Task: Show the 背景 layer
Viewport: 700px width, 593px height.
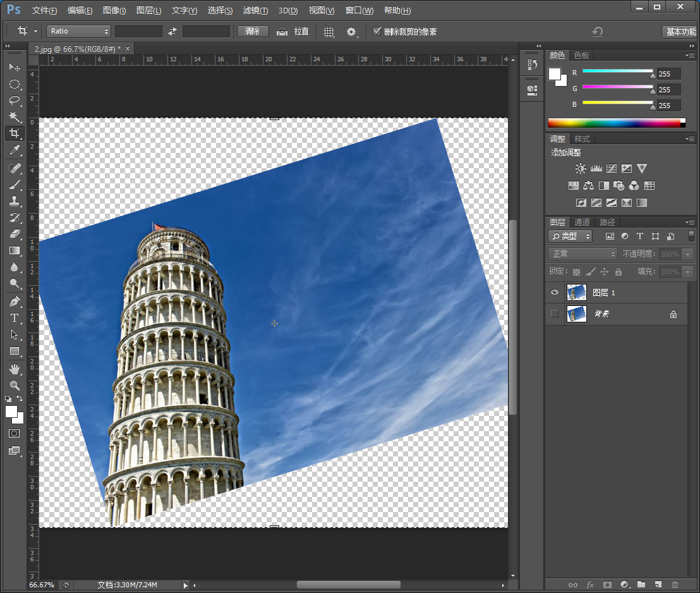Action: click(554, 314)
